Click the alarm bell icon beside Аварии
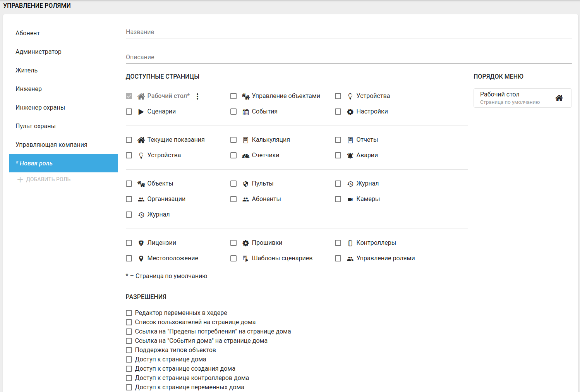The width and height of the screenshot is (580, 392). pyautogui.click(x=350, y=156)
